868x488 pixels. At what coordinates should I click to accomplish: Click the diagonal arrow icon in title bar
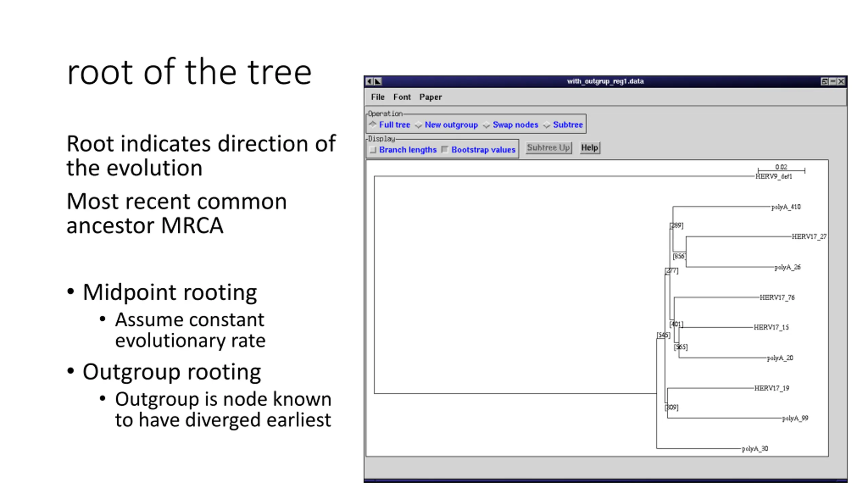click(377, 81)
